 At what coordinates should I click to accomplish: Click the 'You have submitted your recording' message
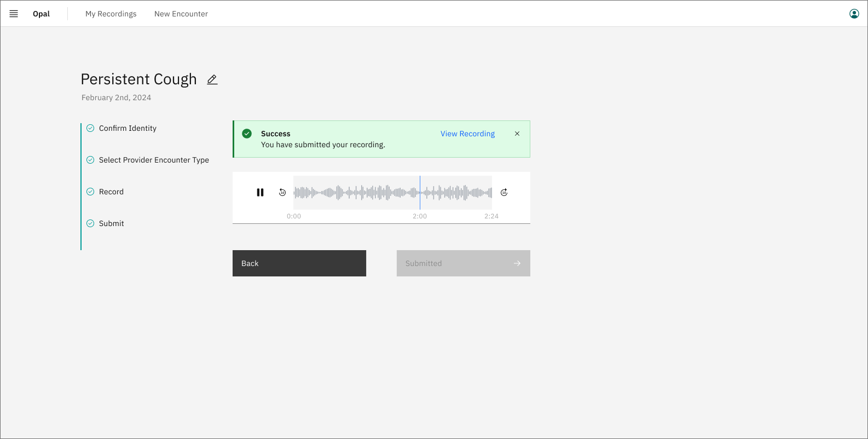[323, 145]
